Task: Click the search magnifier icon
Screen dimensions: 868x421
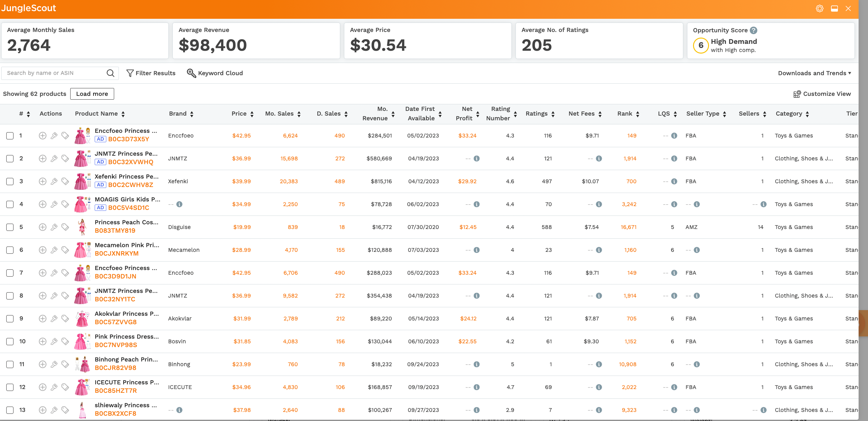Action: (110, 73)
